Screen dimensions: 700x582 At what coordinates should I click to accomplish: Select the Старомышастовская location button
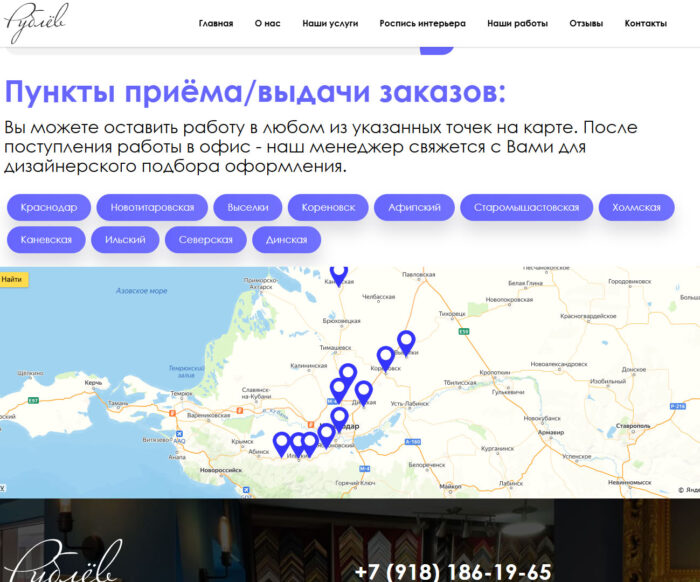(527, 208)
